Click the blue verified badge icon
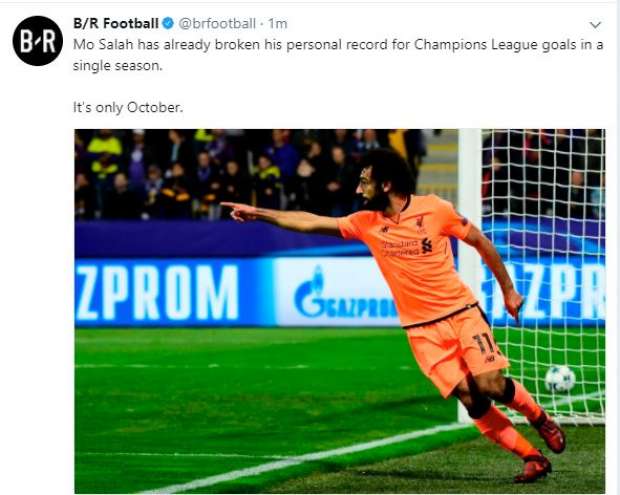Image resolution: width=620 pixels, height=495 pixels. [x=168, y=23]
